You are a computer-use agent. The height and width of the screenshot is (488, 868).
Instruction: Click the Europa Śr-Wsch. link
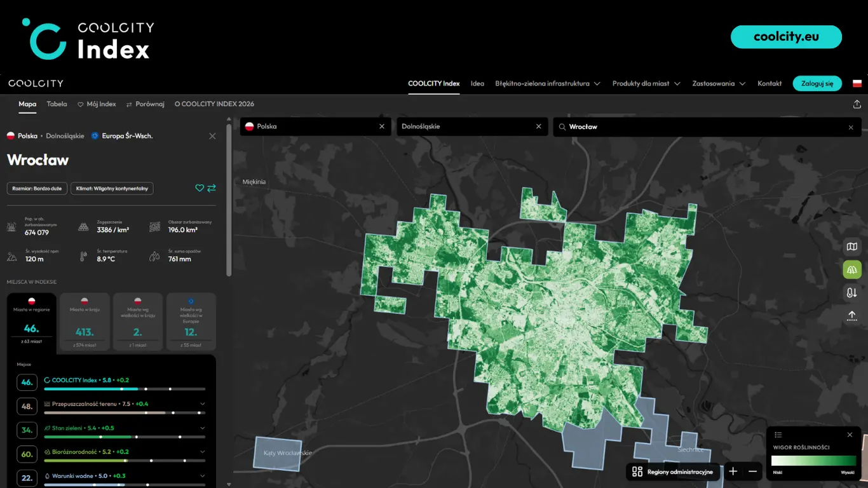coord(127,136)
